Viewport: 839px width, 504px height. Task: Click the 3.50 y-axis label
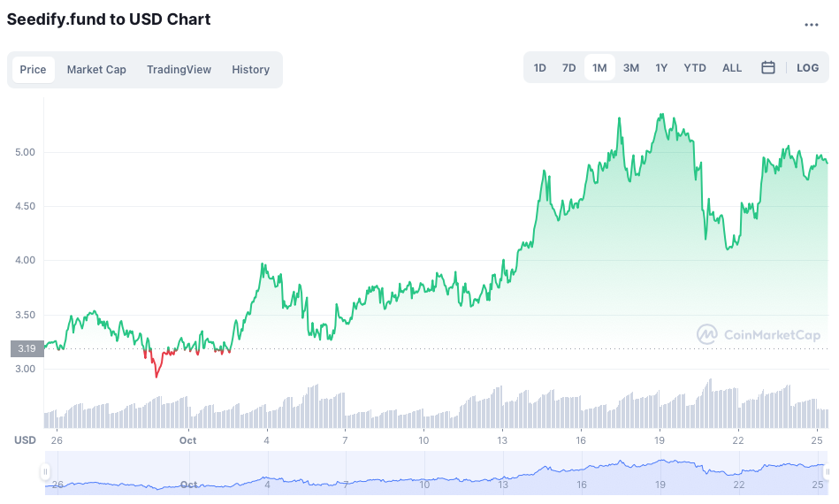click(25, 315)
